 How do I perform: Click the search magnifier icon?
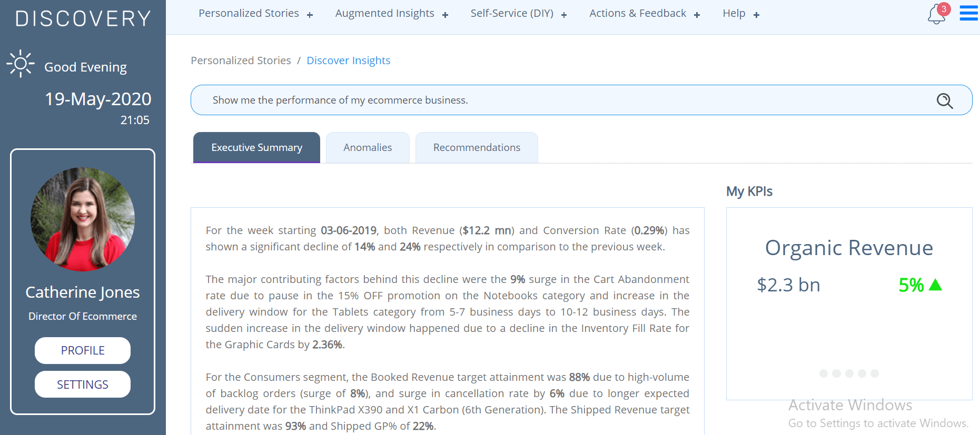945,100
